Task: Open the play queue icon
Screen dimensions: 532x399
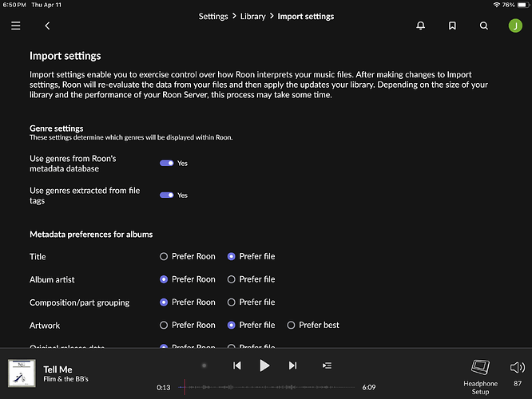Action: pyautogui.click(x=327, y=365)
